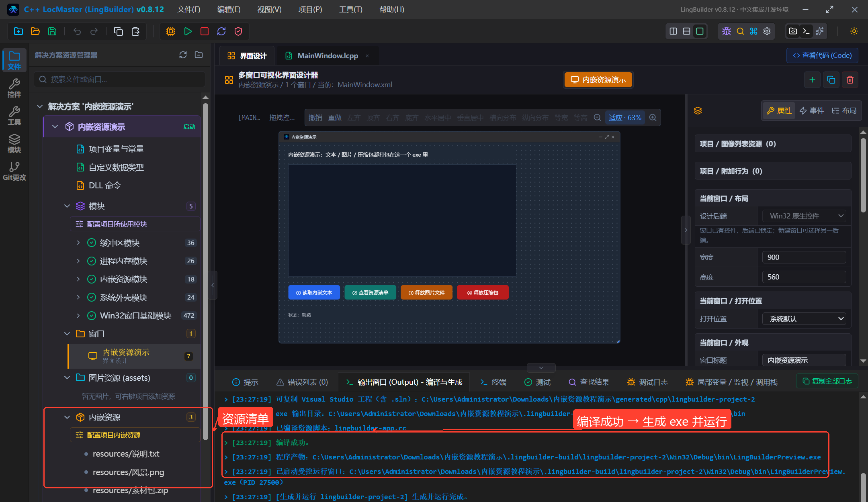Refresh the solution explorer
Image resolution: width=868 pixels, height=502 pixels.
[x=183, y=55]
